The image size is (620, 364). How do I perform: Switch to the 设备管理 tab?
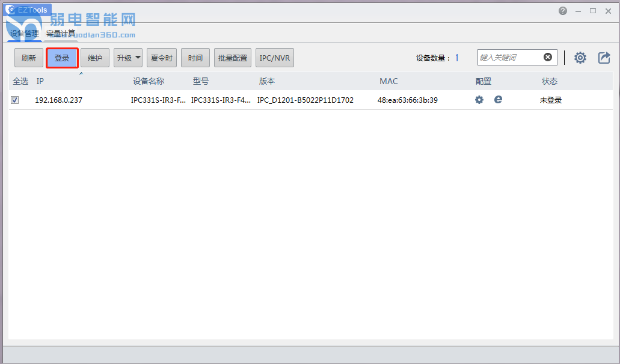(x=24, y=33)
